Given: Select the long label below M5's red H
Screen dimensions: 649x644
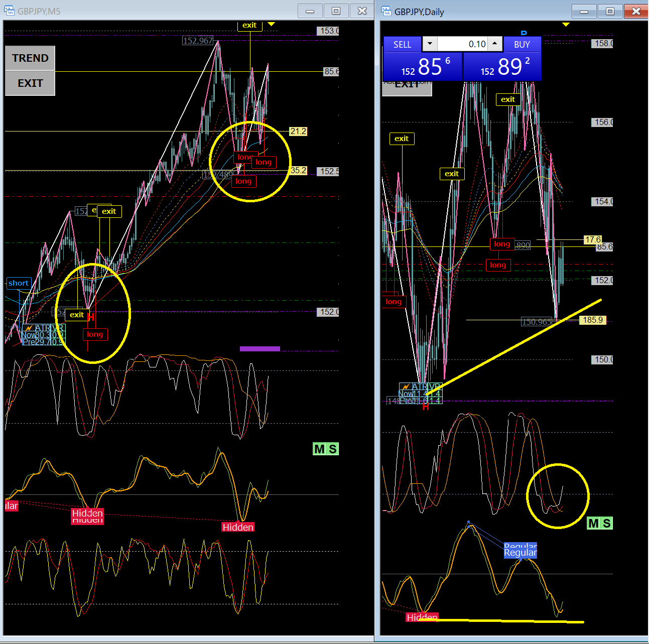Looking at the screenshot, I should pos(95,334).
